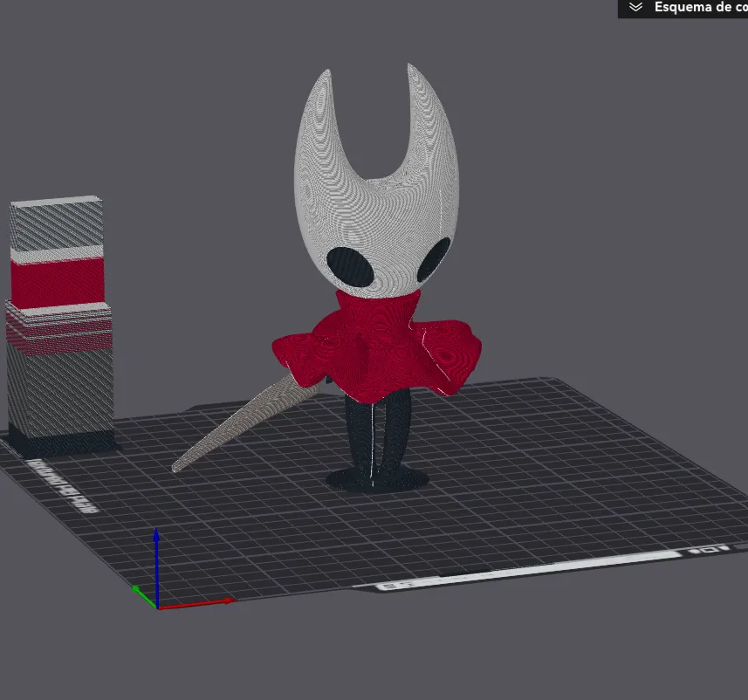Expand the double-chevron next to Esquema de color
748x700 pixels.
(x=636, y=8)
